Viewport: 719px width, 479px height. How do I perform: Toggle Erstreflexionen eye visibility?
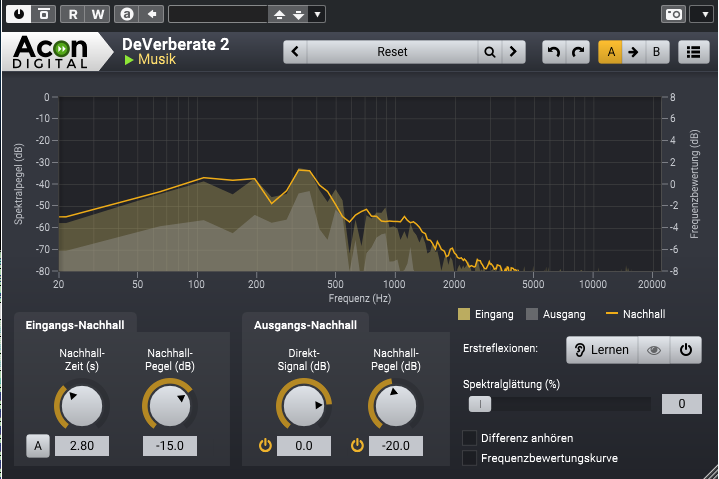click(x=654, y=350)
